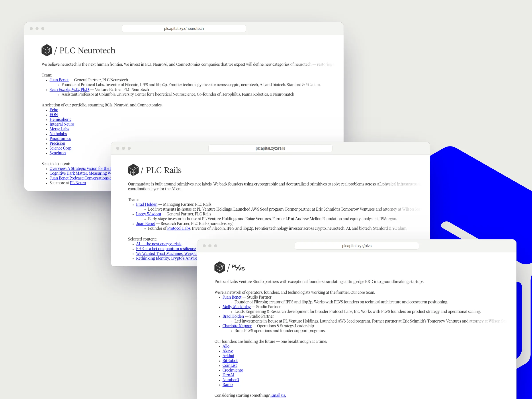Open the EON portfolio link

[54, 115]
